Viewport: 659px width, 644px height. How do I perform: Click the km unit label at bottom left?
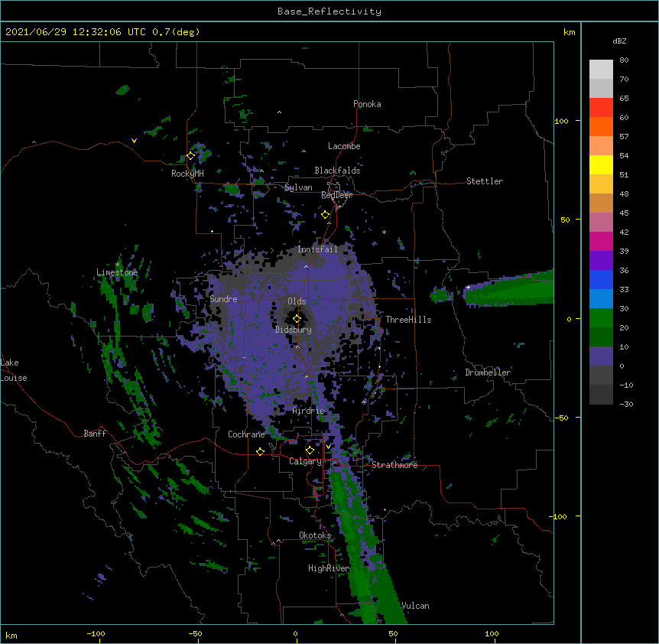11,635
